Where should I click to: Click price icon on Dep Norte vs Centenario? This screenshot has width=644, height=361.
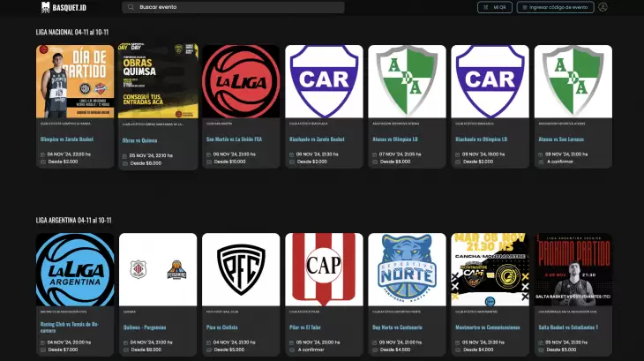coord(374,350)
